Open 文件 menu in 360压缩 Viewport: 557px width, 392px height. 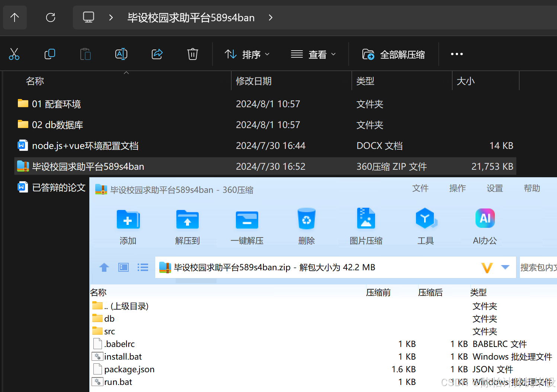(420, 188)
